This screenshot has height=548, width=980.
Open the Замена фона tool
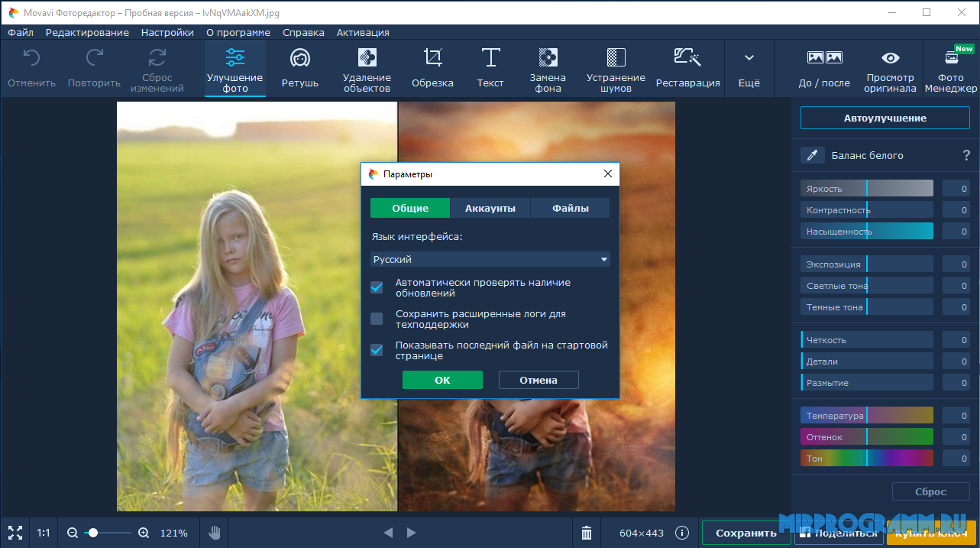click(548, 69)
